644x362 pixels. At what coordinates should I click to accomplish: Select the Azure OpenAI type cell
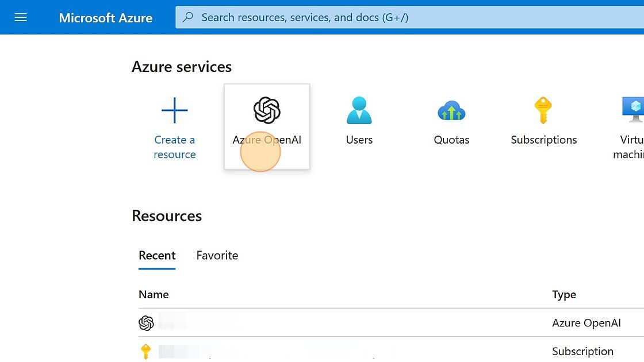click(586, 323)
